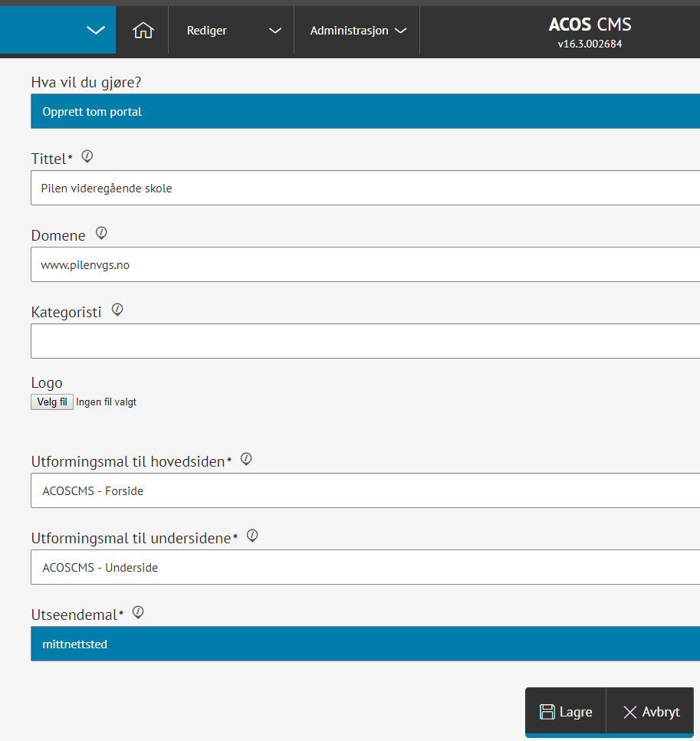The height and width of the screenshot is (741, 700).
Task: Expand the blue top-left dropdown chevron
Action: point(95,31)
